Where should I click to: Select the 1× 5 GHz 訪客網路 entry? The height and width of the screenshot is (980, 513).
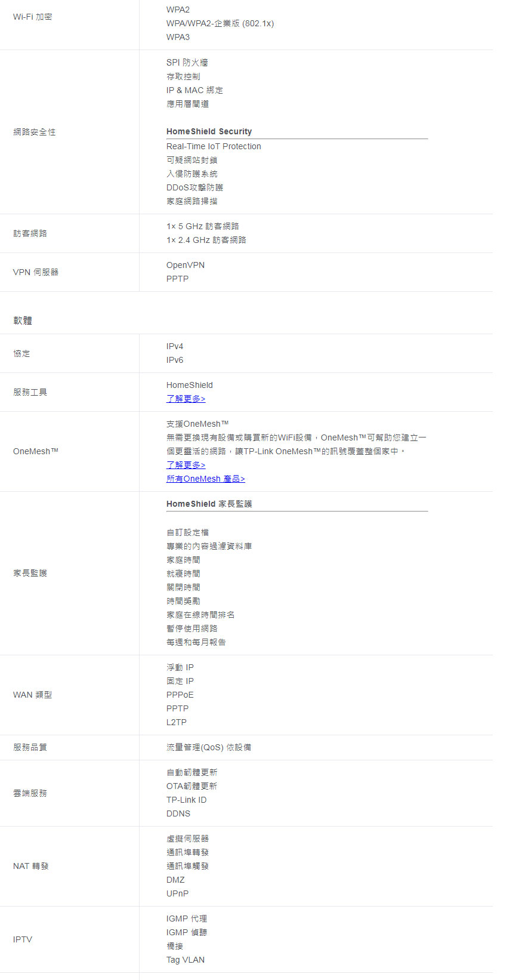click(x=203, y=226)
